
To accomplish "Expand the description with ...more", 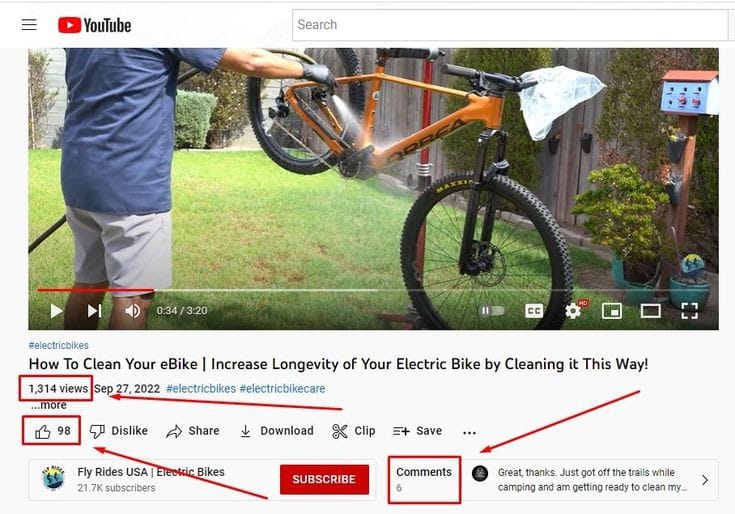I will tap(49, 405).
